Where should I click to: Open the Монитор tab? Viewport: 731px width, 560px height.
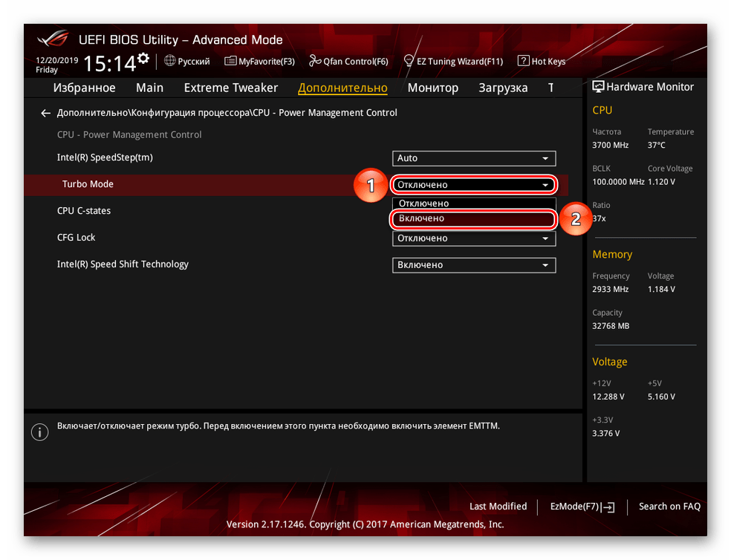(x=432, y=88)
